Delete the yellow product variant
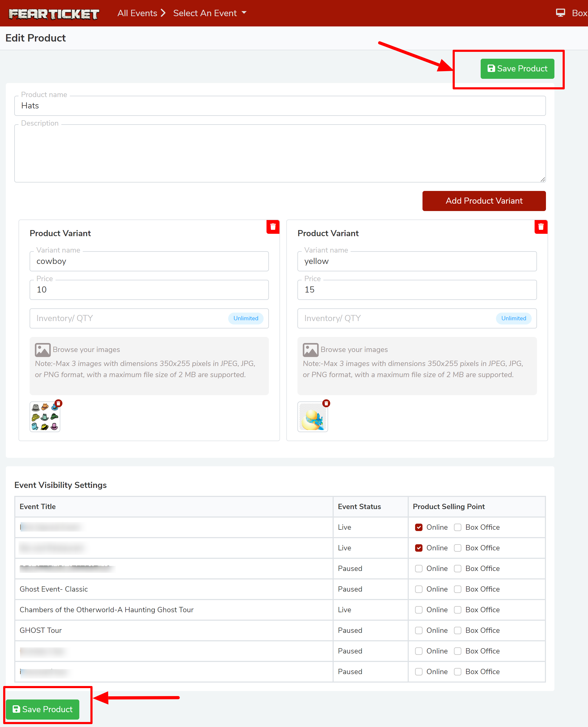Viewport: 588px width, 727px height. tap(541, 227)
